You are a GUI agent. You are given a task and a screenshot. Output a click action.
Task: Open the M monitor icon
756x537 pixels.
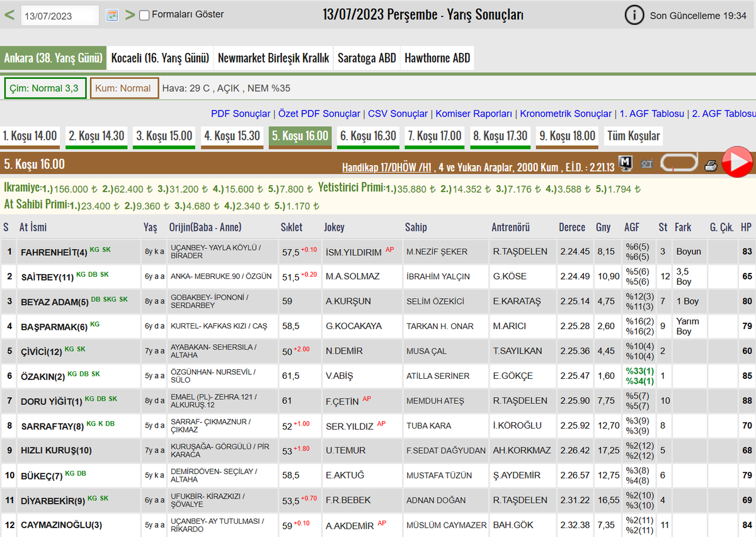(x=626, y=163)
